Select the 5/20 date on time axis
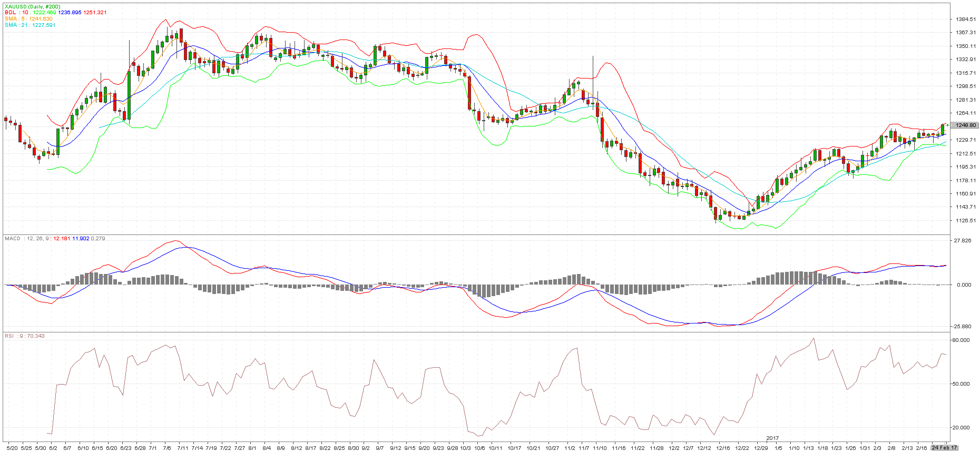 click(12, 448)
